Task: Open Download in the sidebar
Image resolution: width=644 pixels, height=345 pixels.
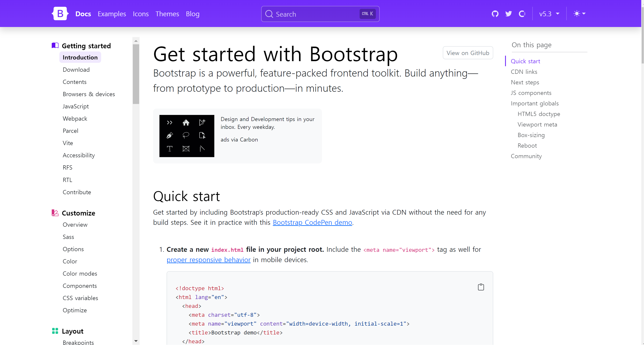Action: (x=76, y=69)
